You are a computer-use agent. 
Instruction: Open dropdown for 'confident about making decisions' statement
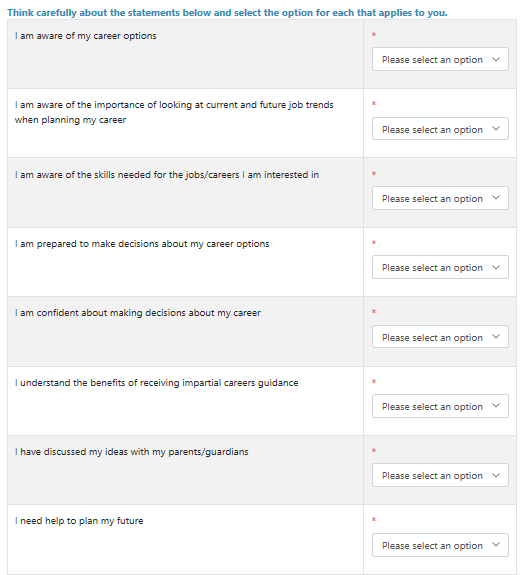pos(440,337)
